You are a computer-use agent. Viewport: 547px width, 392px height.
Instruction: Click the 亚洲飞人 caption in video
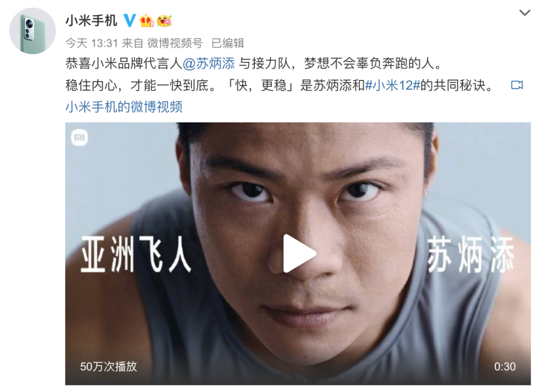pyautogui.click(x=136, y=254)
